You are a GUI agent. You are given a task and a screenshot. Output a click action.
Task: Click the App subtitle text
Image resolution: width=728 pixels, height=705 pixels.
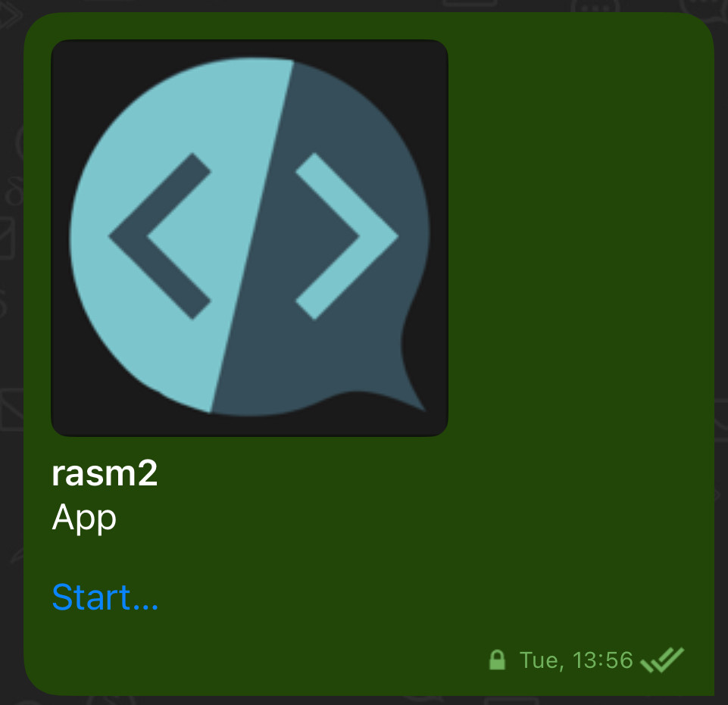pos(84,518)
